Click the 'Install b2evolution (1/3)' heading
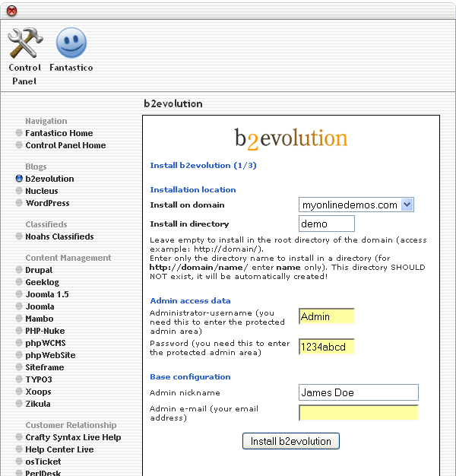This screenshot has width=456, height=476. point(203,166)
